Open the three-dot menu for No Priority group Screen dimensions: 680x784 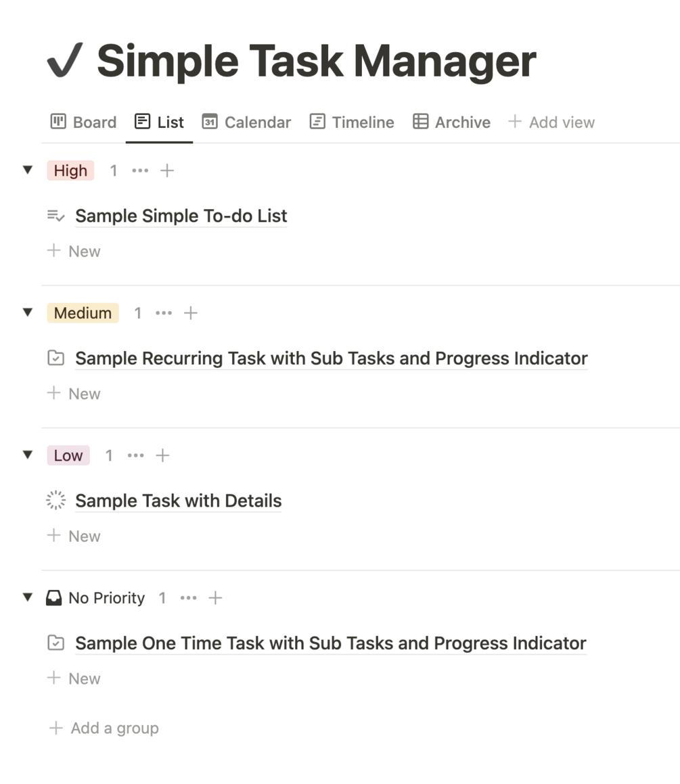[x=189, y=598]
